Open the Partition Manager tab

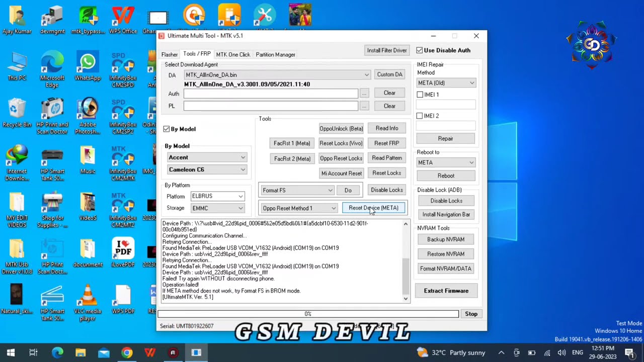(x=275, y=54)
